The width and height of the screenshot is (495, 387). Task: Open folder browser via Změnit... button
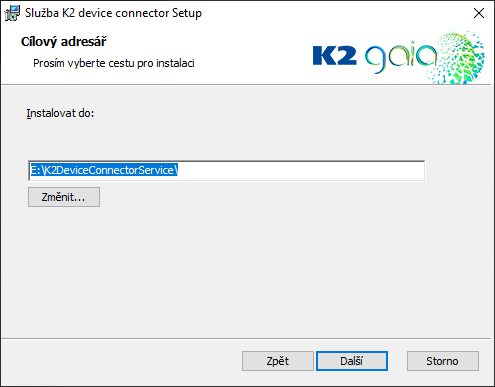tap(64, 197)
